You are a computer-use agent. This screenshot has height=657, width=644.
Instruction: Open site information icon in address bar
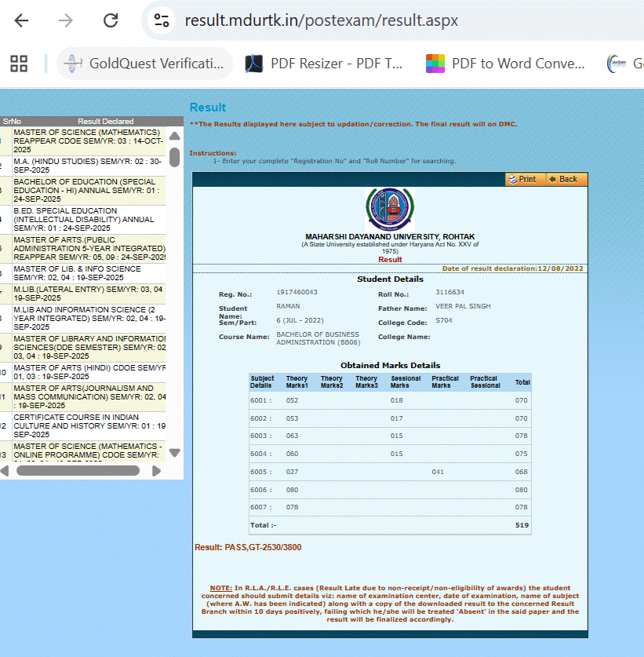coord(162,20)
